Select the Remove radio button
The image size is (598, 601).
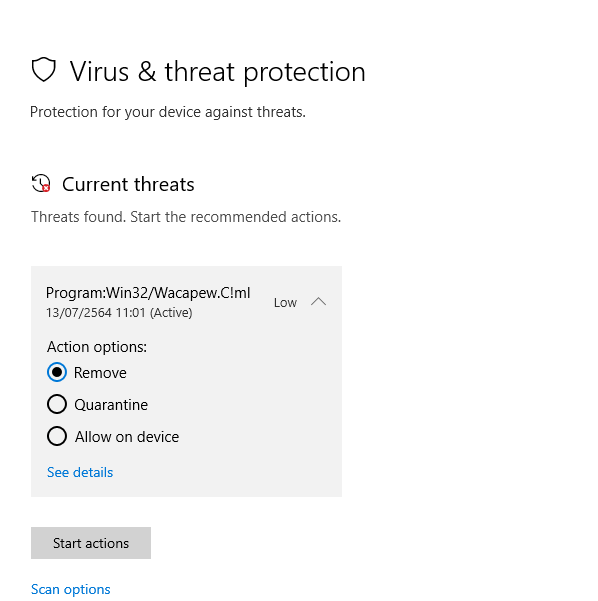click(57, 372)
